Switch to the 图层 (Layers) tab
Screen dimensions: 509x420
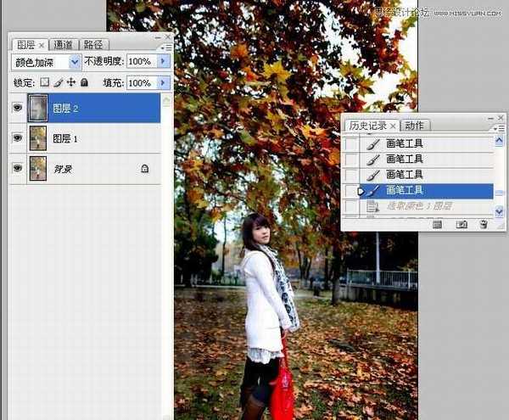pyautogui.click(x=26, y=45)
